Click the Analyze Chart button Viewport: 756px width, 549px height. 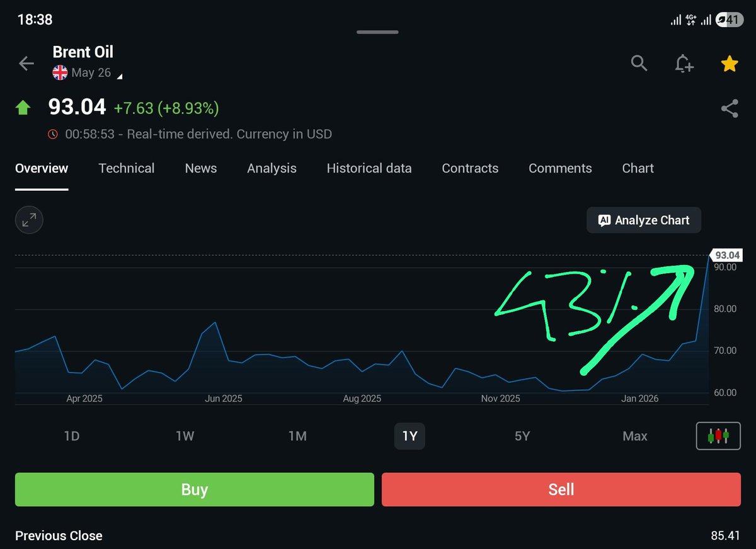click(644, 220)
